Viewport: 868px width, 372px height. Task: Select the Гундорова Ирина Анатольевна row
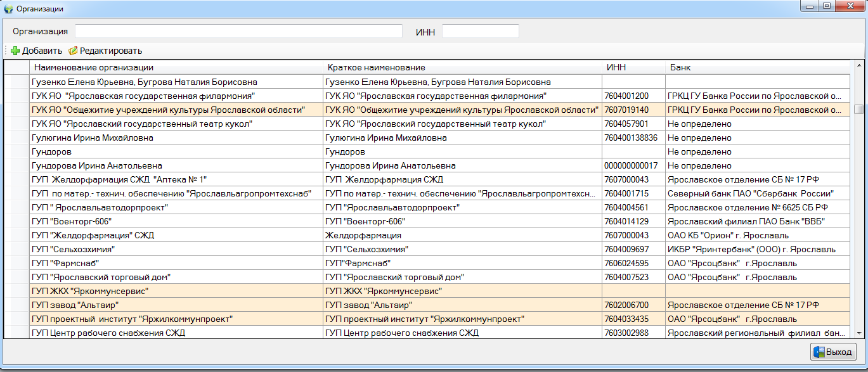(176, 165)
